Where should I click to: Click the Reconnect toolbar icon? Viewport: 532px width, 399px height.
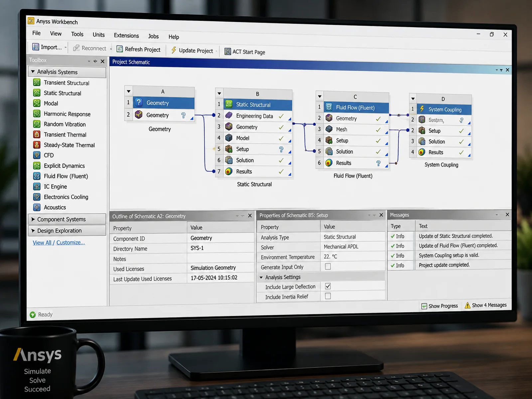point(76,48)
